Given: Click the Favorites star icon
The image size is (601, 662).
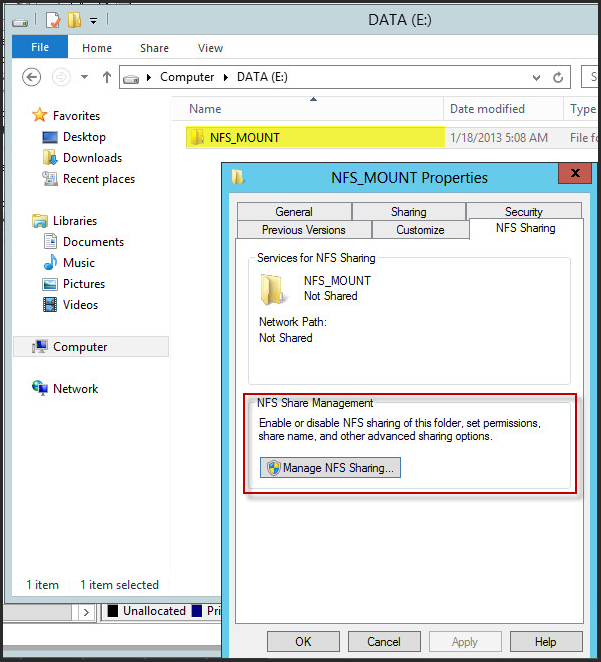Looking at the screenshot, I should point(40,115).
